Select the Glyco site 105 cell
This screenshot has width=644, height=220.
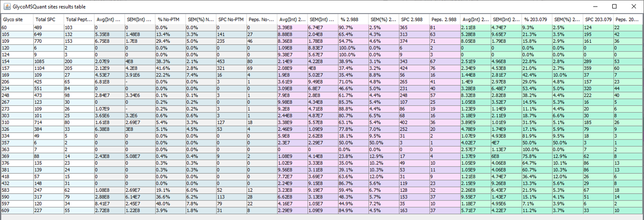(17, 34)
